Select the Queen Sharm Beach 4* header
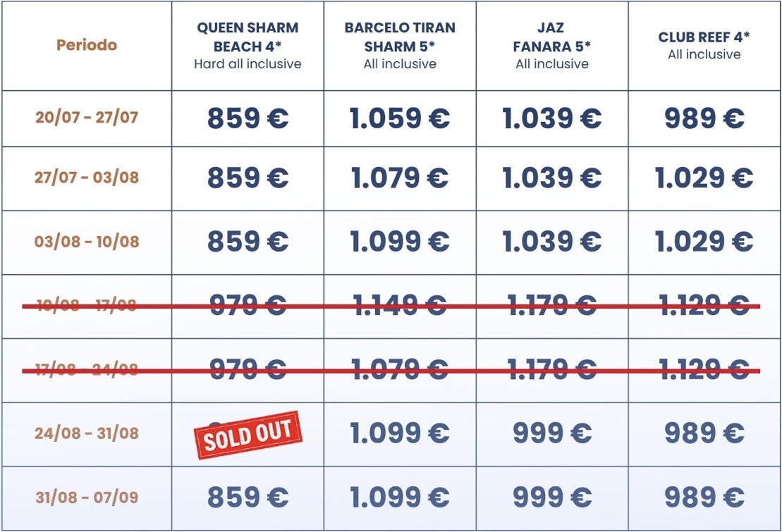This screenshot has width=782, height=532. [x=248, y=45]
